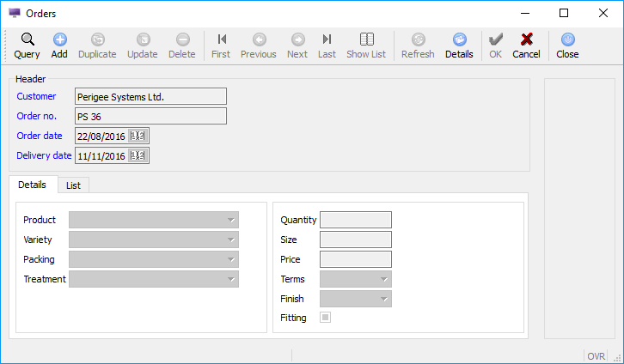Open the Finish dropdown list
624x364 pixels.
[383, 299]
